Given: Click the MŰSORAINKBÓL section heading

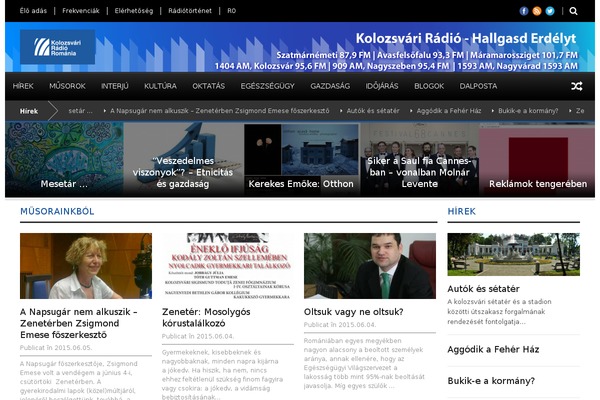Looking at the screenshot, I should (x=57, y=211).
